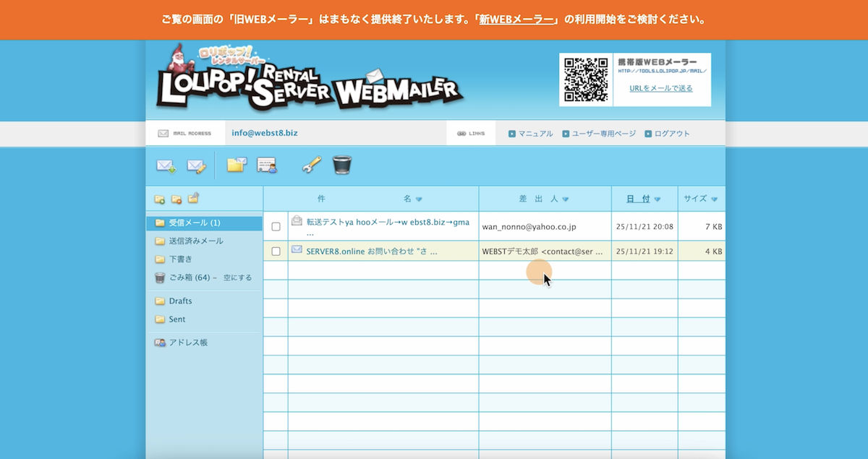
Task: Select checkbox for SERVER8.online お問い合わせ mail
Action: click(x=276, y=252)
